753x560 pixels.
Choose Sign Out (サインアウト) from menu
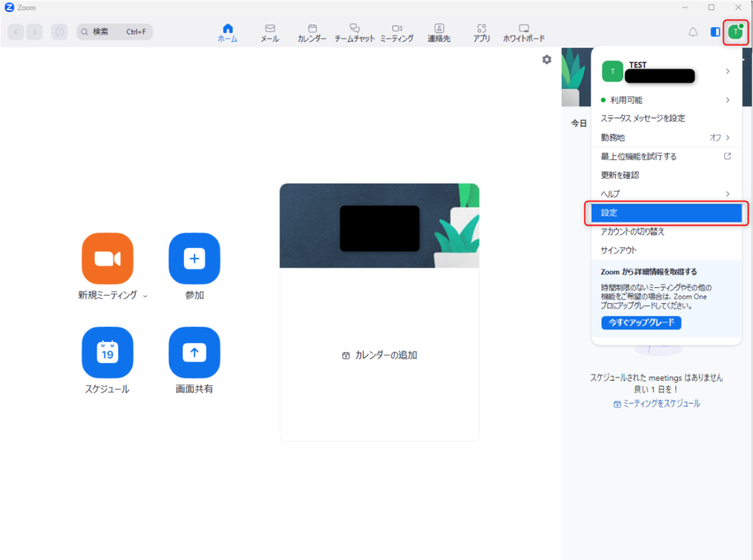pyautogui.click(x=619, y=250)
